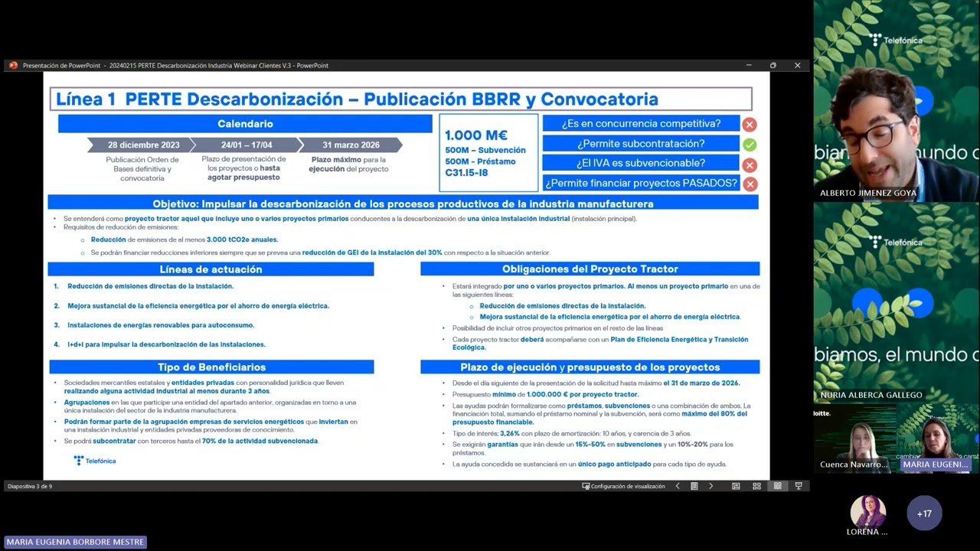The image size is (980, 551).
Task: Click the '1.000 M€' budget figure
Action: (x=476, y=135)
